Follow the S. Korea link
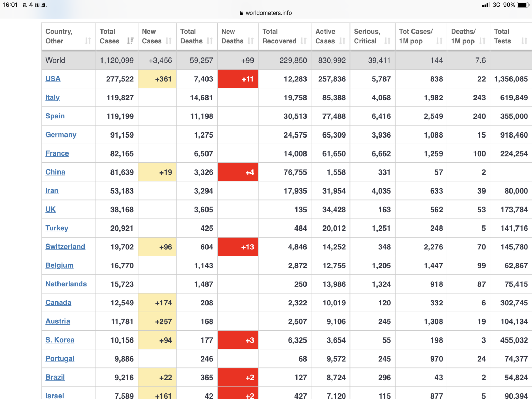Screen dimensions: 532x399 (x=60, y=340)
